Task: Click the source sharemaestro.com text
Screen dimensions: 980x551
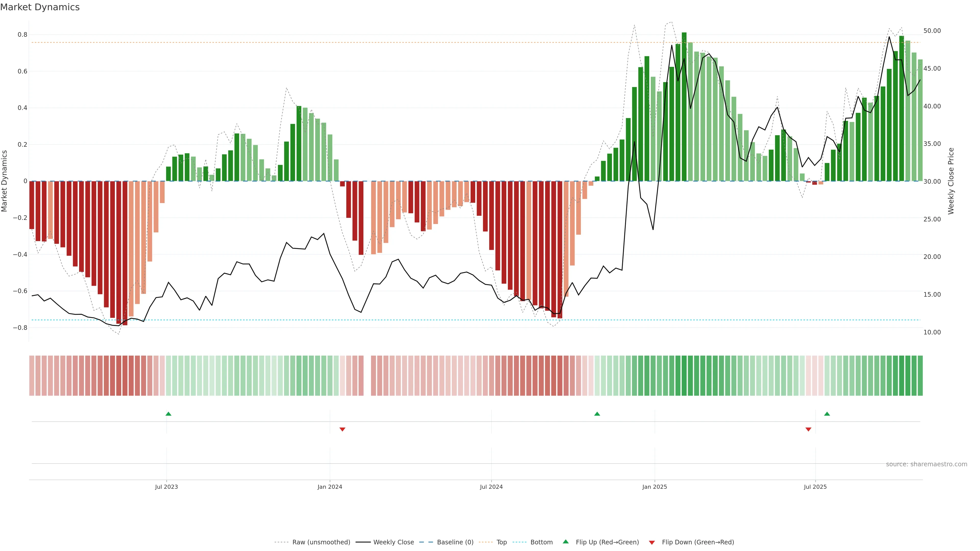Action: 926,464
